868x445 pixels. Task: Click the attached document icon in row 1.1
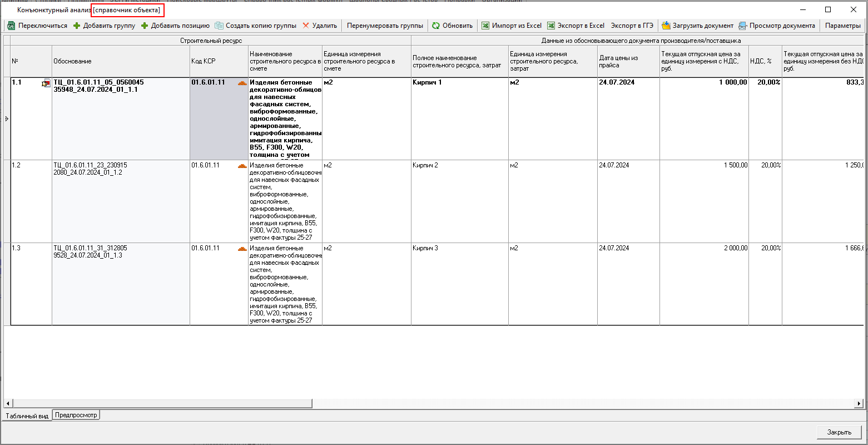[x=46, y=83]
